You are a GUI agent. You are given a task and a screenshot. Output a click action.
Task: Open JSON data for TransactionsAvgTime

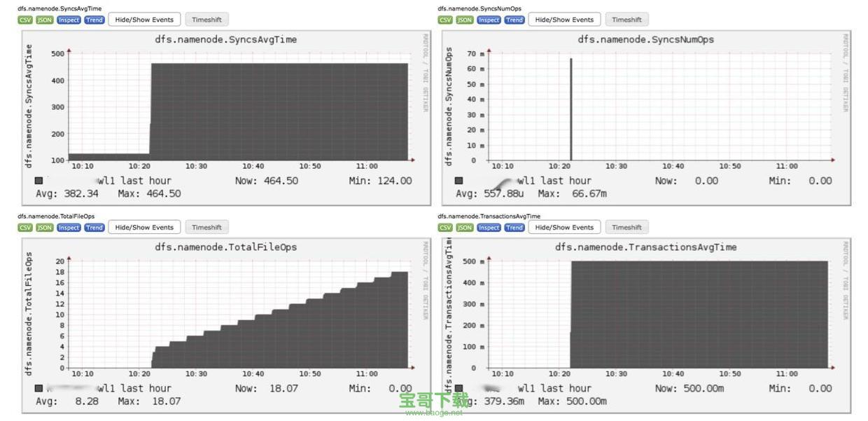pos(463,227)
